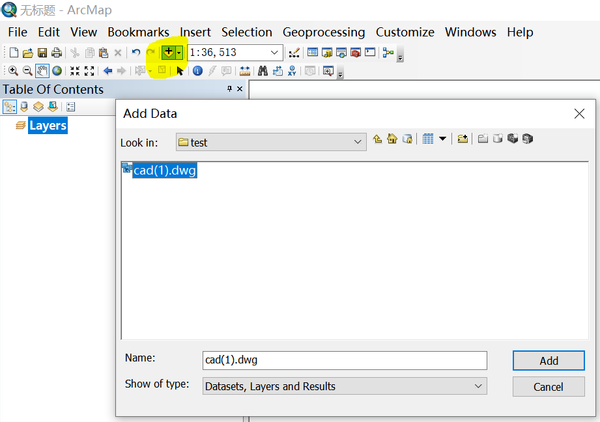Open the File menu
The height and width of the screenshot is (422, 600).
tap(18, 32)
